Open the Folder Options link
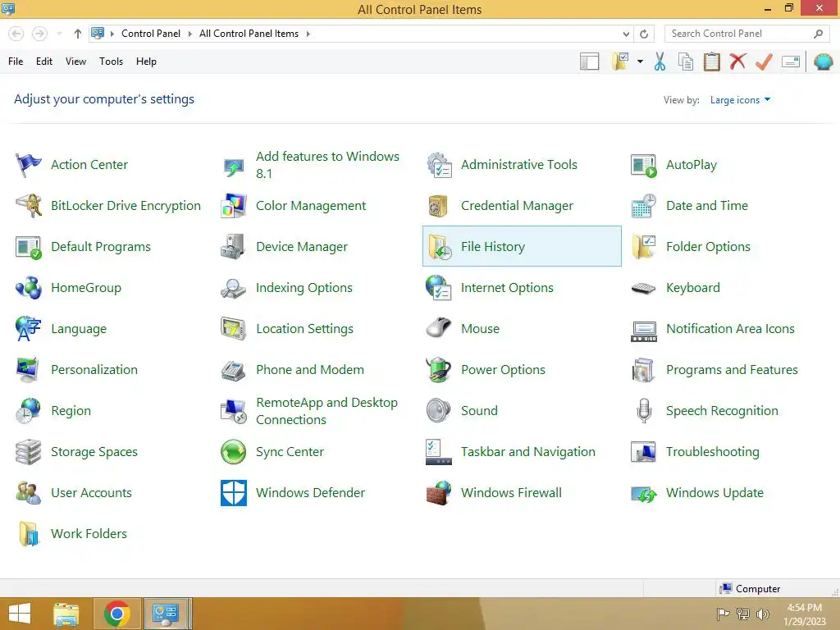Viewport: 840px width, 630px height. (708, 247)
